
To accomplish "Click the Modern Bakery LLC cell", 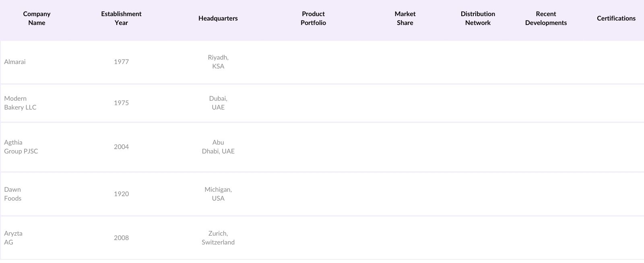I will click(x=20, y=103).
